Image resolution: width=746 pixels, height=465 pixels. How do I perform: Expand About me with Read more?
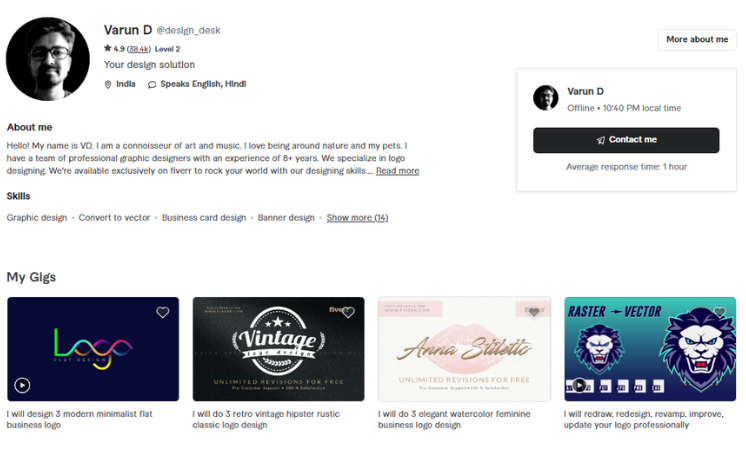point(397,171)
